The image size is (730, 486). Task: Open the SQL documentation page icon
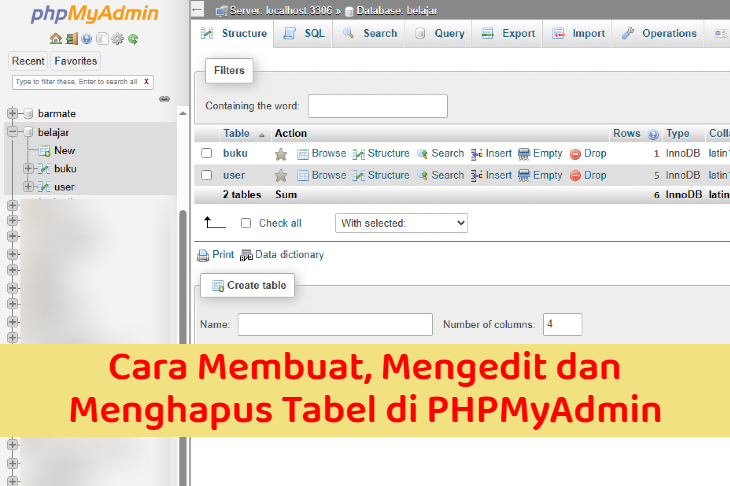point(102,39)
